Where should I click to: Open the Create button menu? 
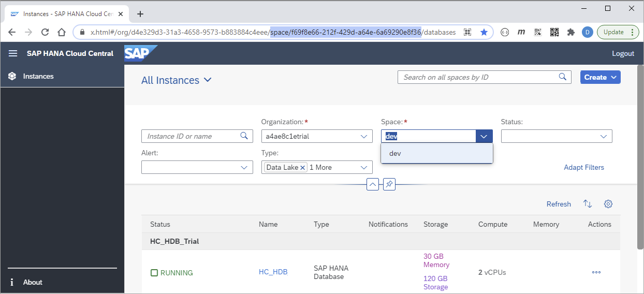(601, 77)
